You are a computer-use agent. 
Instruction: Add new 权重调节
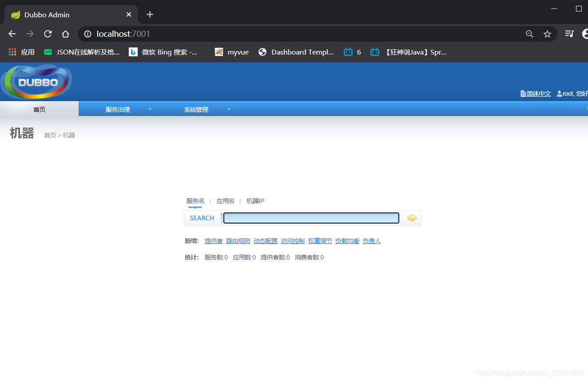click(320, 241)
